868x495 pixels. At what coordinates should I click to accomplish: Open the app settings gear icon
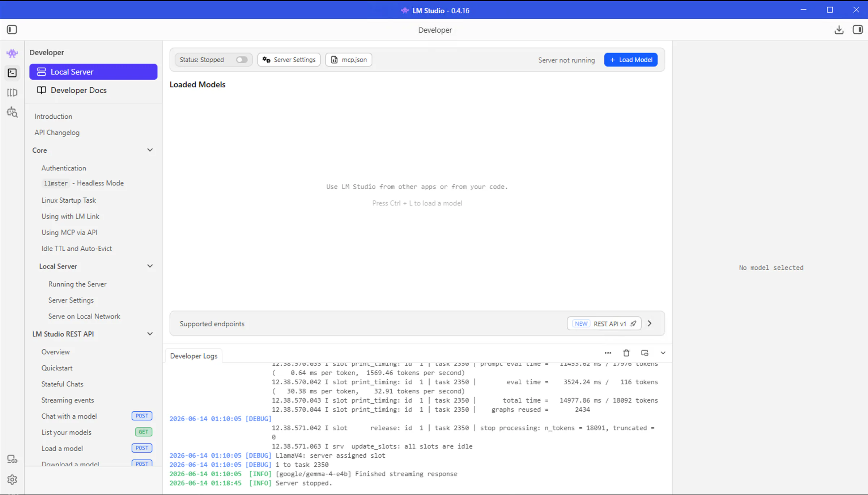pos(12,479)
